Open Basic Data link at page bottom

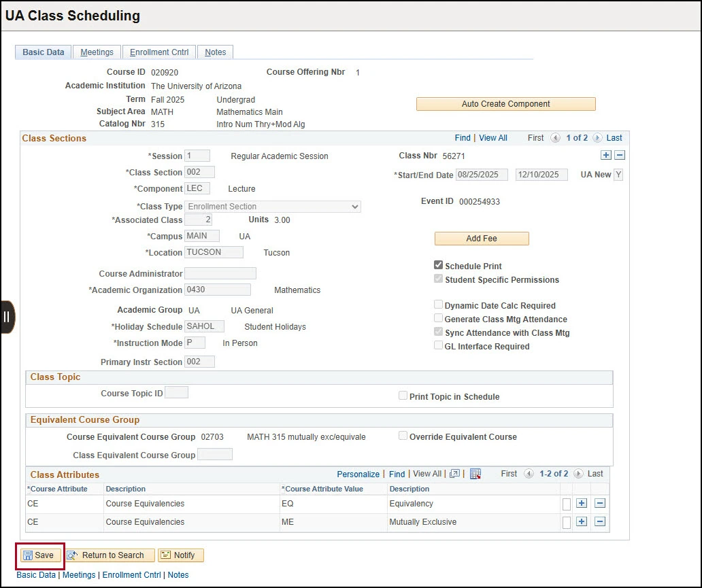point(36,574)
